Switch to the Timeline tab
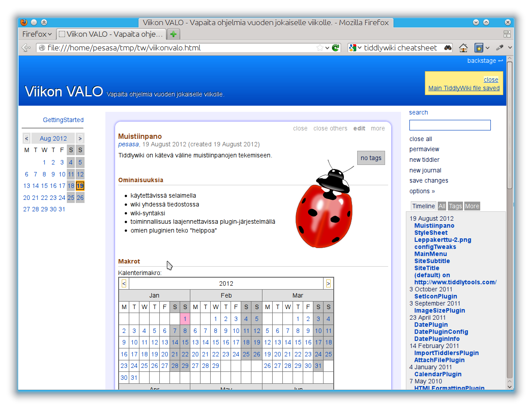532x409 pixels. [424, 206]
